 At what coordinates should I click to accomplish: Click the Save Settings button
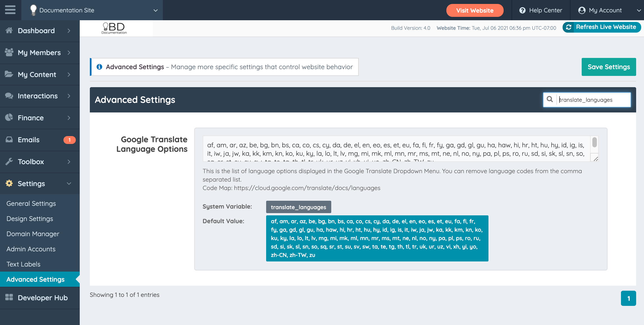pos(608,67)
